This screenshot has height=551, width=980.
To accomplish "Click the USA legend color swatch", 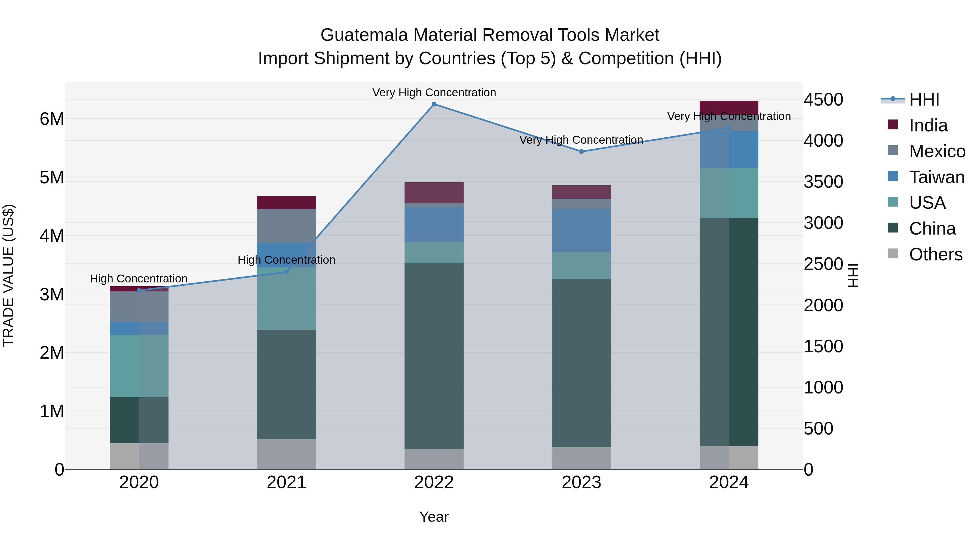I will (x=893, y=202).
